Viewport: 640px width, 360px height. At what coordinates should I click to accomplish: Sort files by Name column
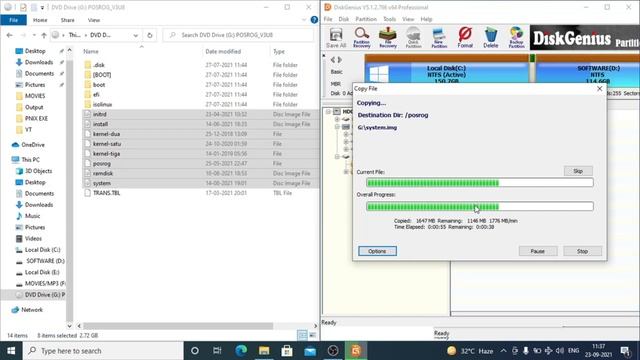(x=91, y=51)
